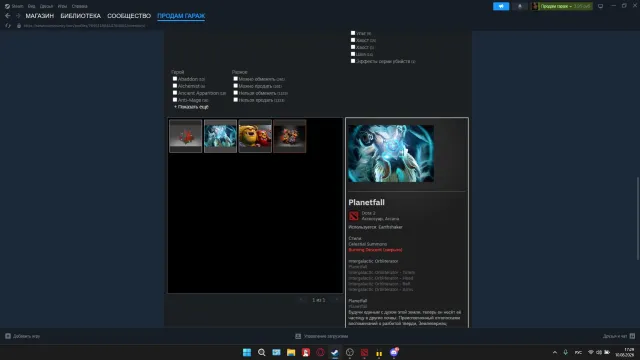Screen dimensions: 640x360
Task: Open the Игры menu
Action: click(x=62, y=6)
